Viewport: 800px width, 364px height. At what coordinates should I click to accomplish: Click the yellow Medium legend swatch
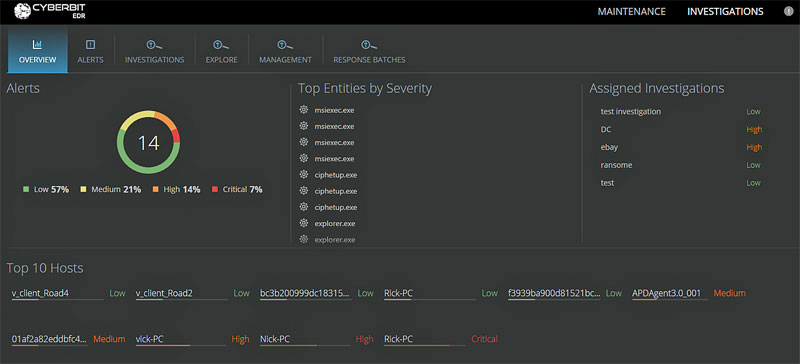(x=83, y=189)
